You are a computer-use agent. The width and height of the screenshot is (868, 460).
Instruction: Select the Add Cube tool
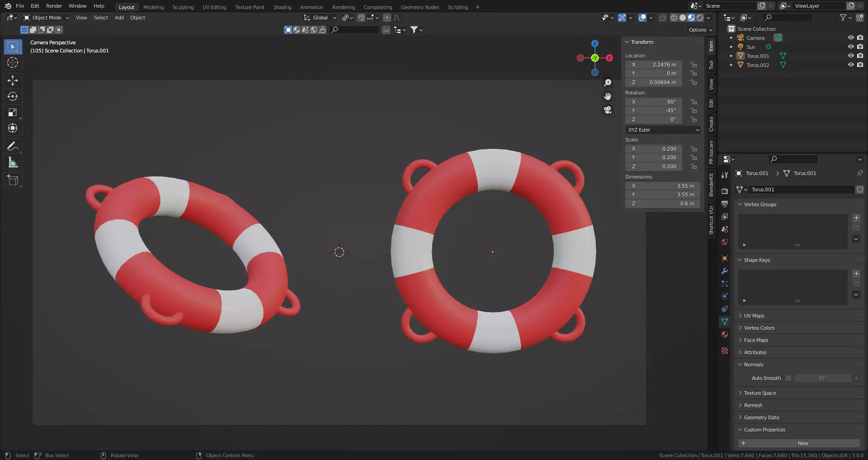click(13, 180)
